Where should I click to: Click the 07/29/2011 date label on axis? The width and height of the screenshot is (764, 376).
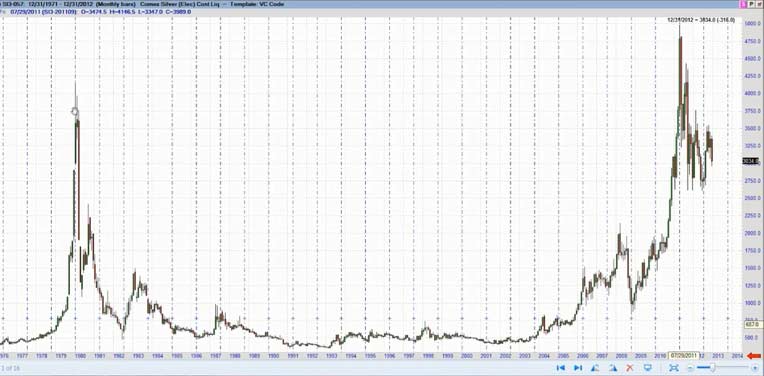[685, 355]
